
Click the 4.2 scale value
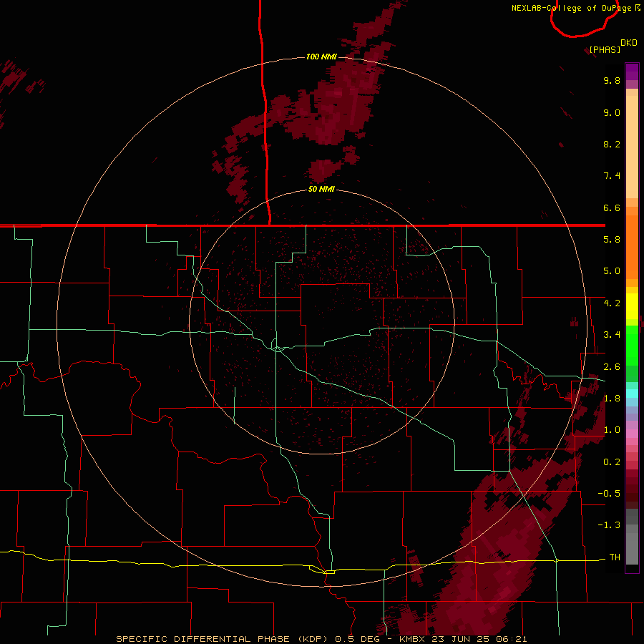point(612,303)
